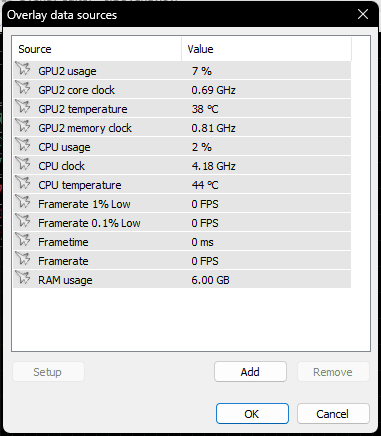Click the jet icon next to CPU usage
The height and width of the screenshot is (436, 381).
tap(23, 145)
